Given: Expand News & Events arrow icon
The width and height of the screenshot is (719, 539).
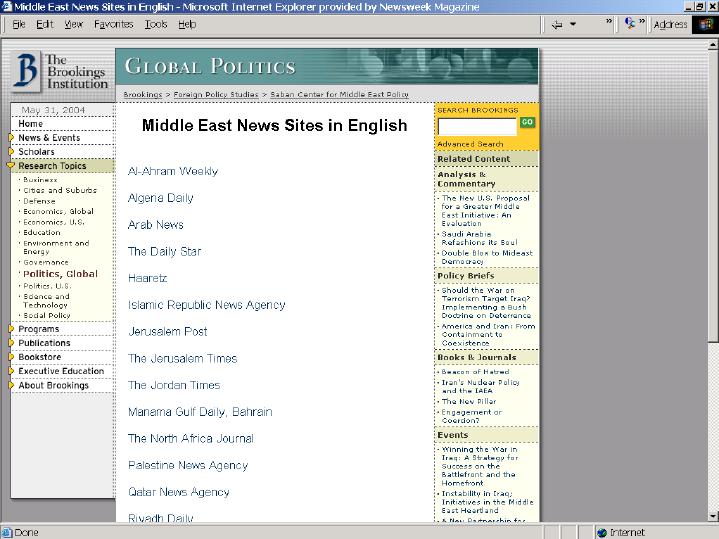Looking at the screenshot, I should [11, 138].
